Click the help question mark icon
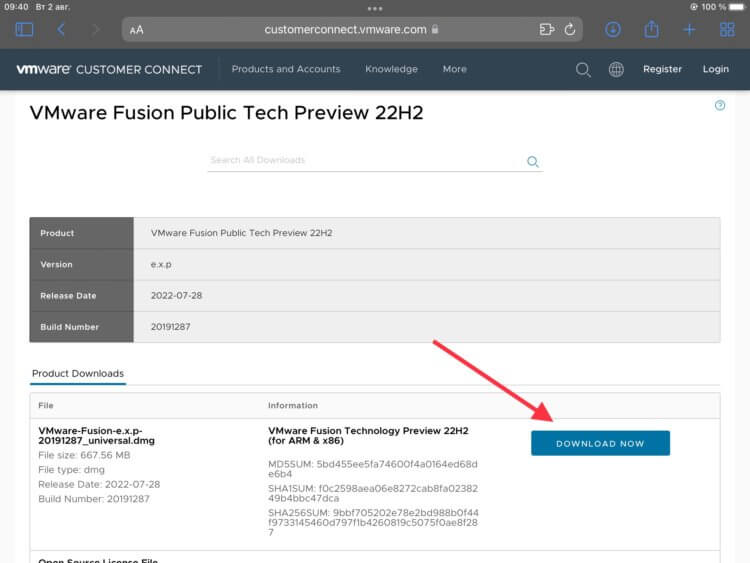750x563 pixels. (x=720, y=105)
